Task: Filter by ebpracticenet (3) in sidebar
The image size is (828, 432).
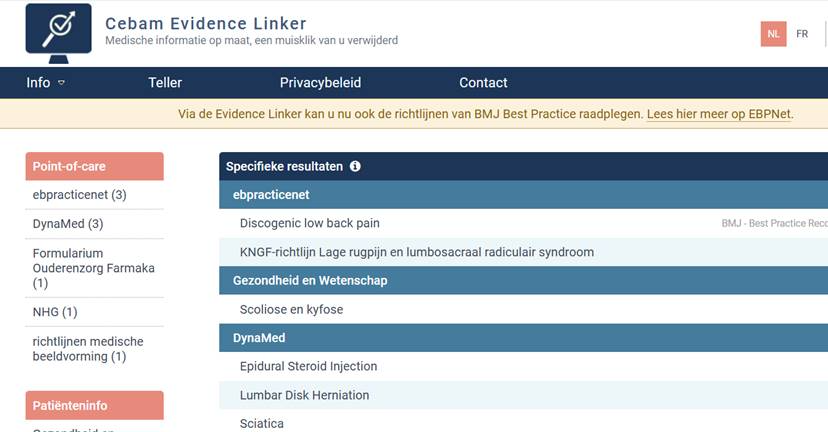Action: click(x=79, y=195)
